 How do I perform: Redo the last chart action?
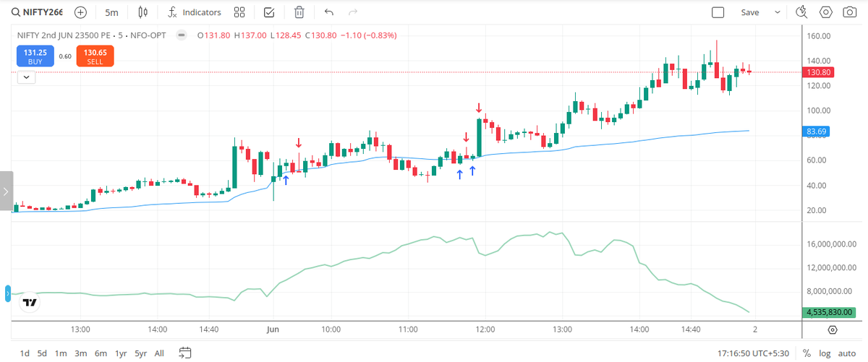(353, 12)
